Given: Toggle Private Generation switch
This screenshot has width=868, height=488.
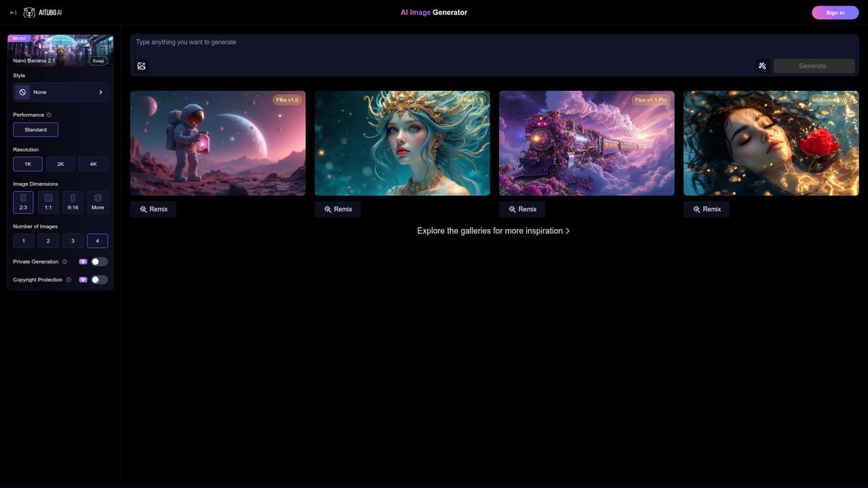Looking at the screenshot, I should pos(99,262).
